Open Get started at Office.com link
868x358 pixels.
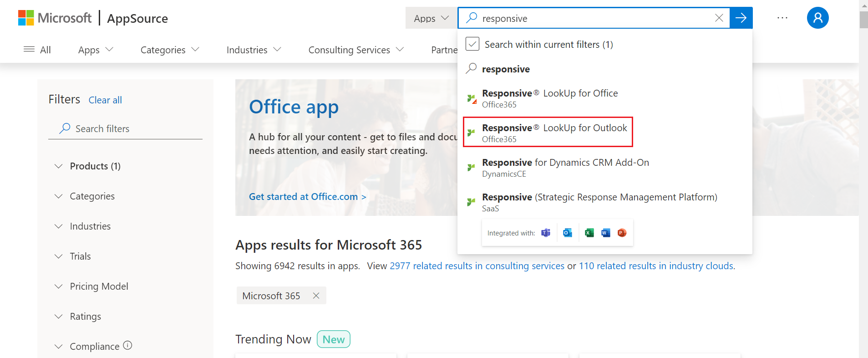308,197
